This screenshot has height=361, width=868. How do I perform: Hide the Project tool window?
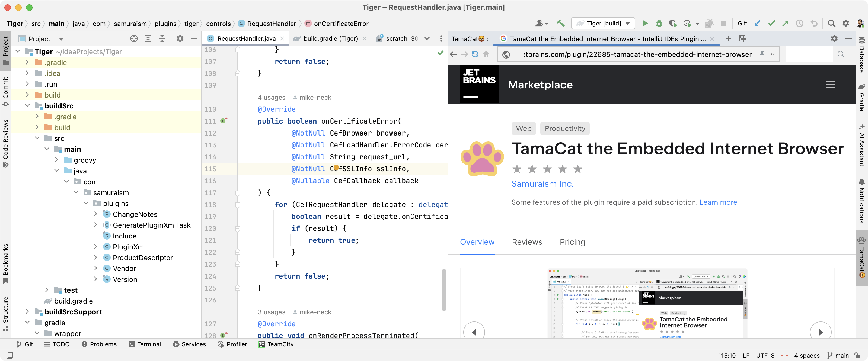(194, 39)
